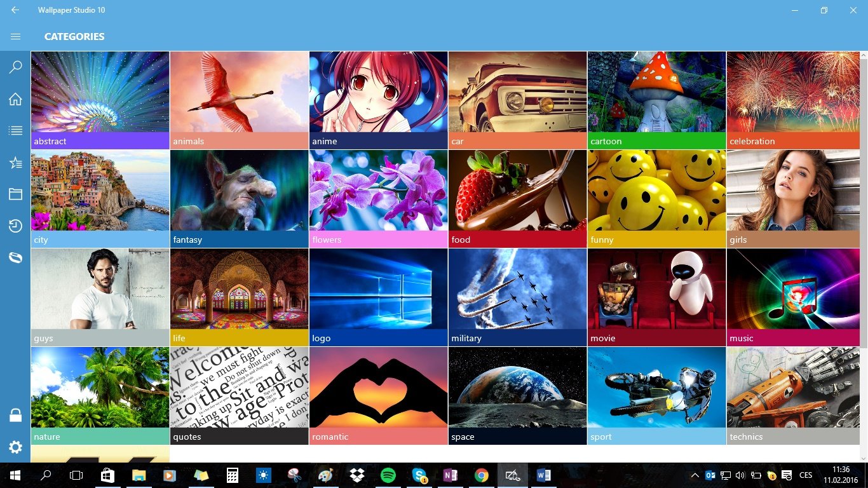Open Spotify from the taskbar
Screen dimensions: 868x488
click(388, 475)
